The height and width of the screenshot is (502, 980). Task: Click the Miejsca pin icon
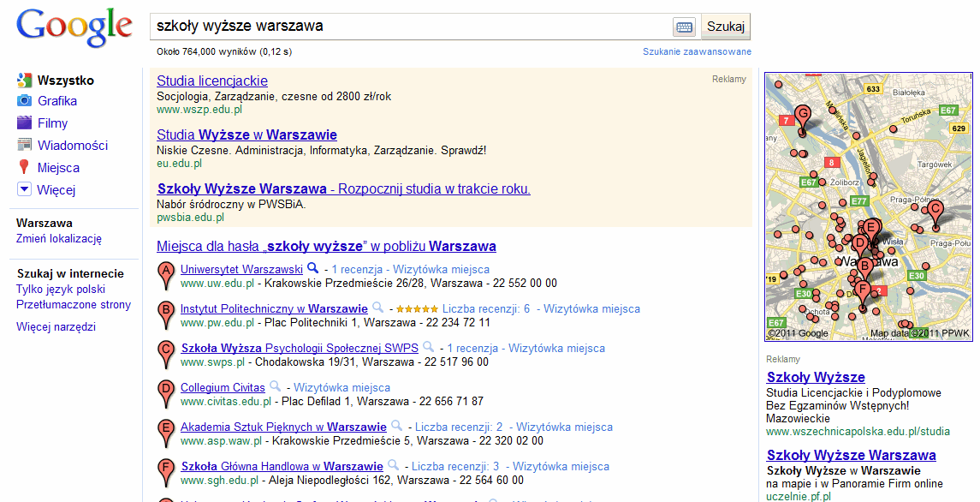point(24,167)
